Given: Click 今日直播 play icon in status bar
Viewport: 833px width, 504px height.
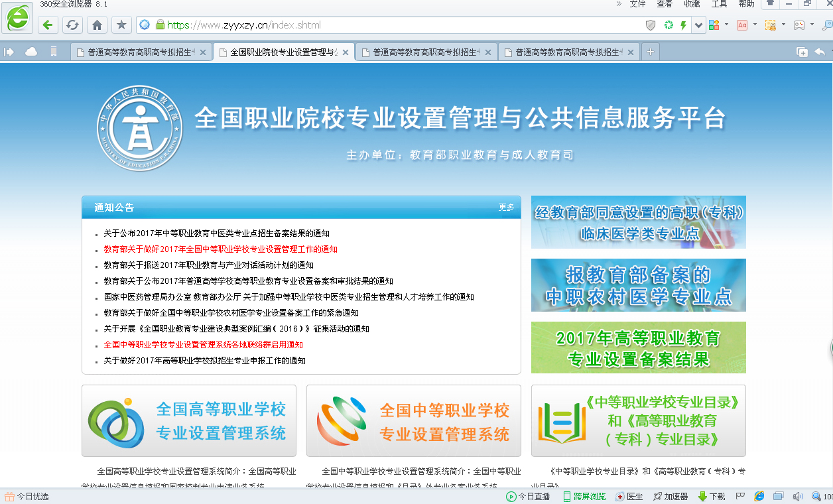Looking at the screenshot, I should [x=511, y=496].
